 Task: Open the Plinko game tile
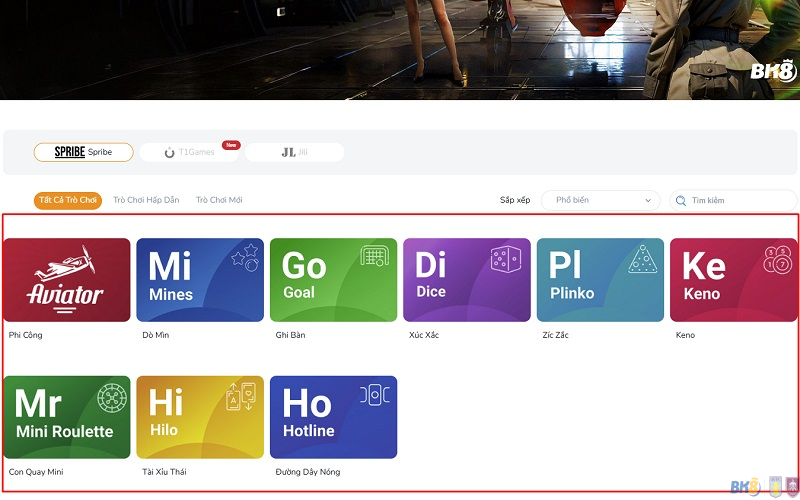pos(600,280)
